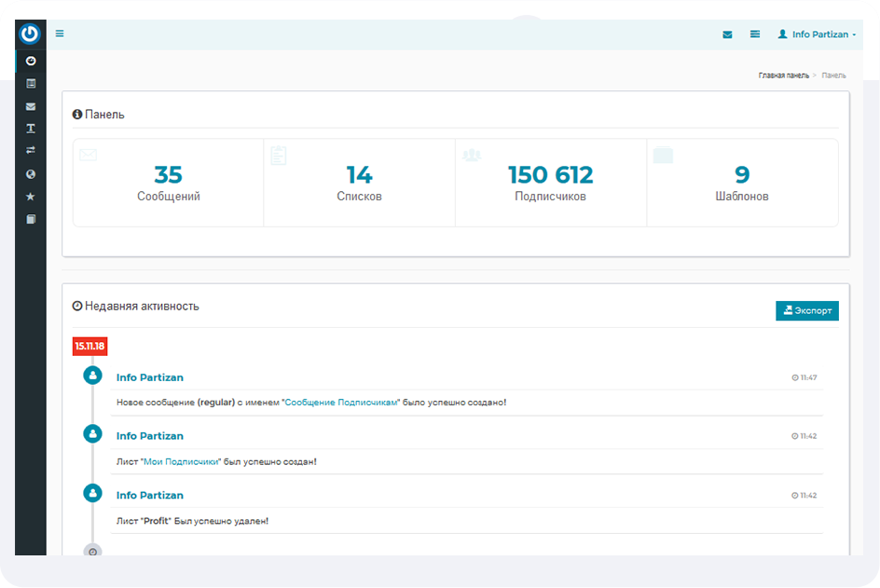The width and height of the screenshot is (880, 588).
Task: Click 'Info Partizan' name at 11:47 entry
Action: (150, 377)
